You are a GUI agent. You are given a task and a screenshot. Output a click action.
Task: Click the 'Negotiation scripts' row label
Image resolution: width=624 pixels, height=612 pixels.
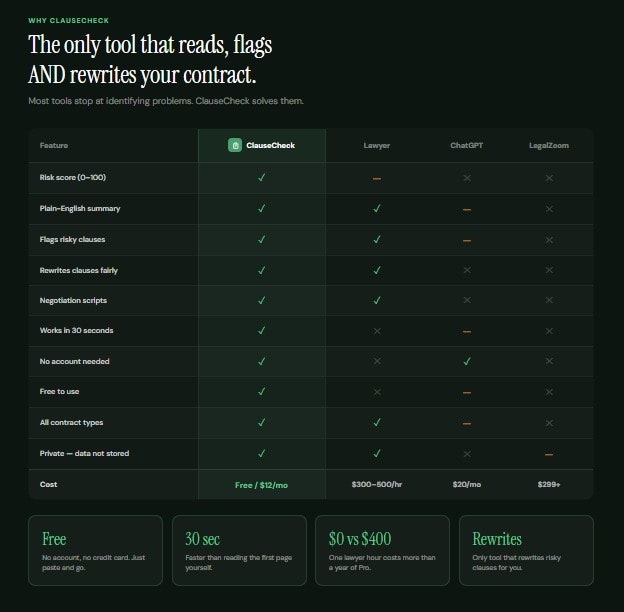(73, 300)
